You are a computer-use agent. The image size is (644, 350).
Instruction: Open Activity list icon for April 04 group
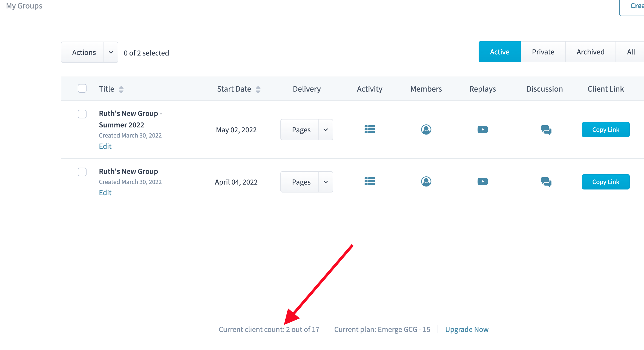369,181
